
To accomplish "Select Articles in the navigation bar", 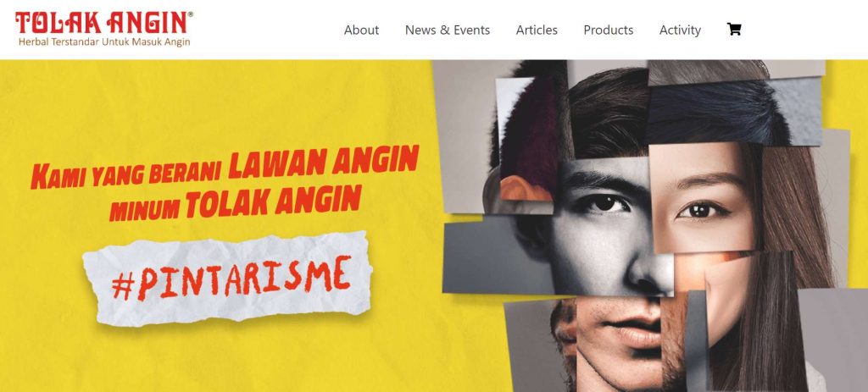I will click(537, 30).
